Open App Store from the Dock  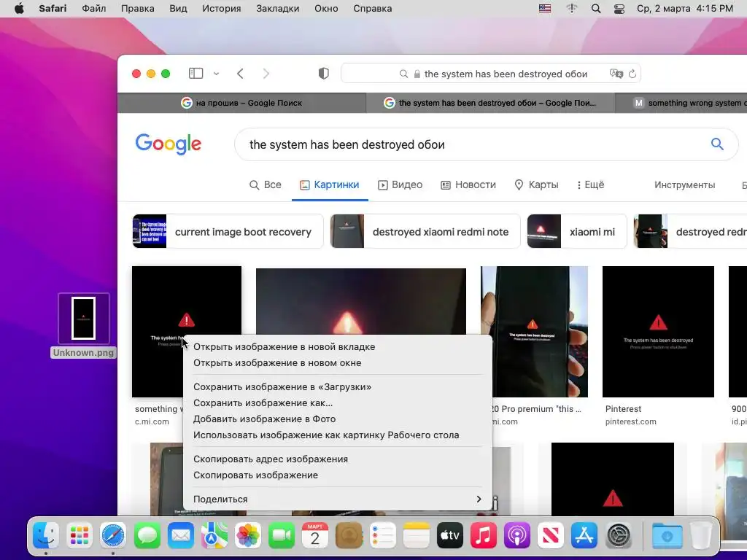[x=584, y=536]
